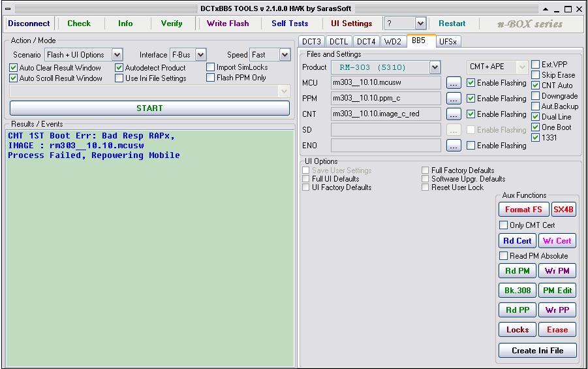Check ENO Enable Flashing
Image resolution: width=588 pixels, height=369 pixels.
coord(471,145)
